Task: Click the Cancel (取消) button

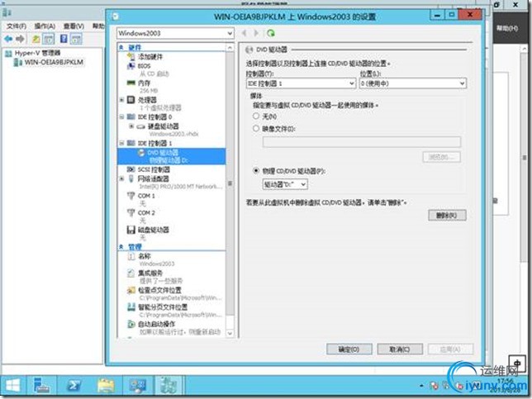Action: (400, 349)
